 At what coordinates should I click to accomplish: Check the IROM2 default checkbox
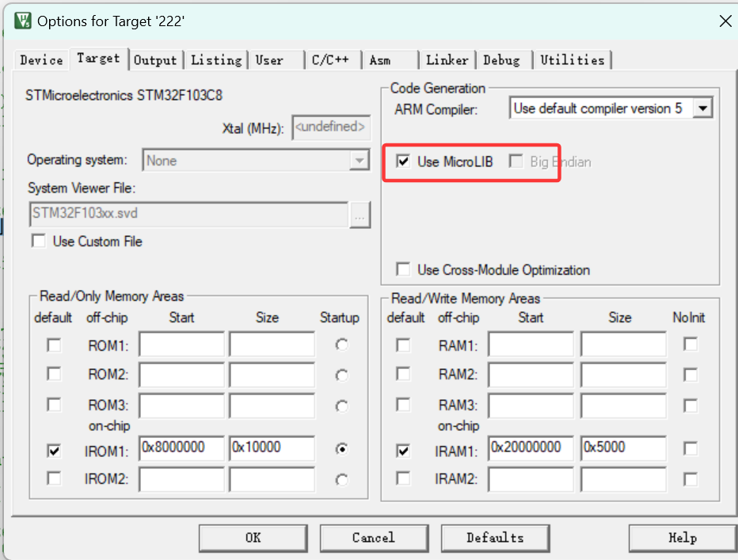coord(54,478)
